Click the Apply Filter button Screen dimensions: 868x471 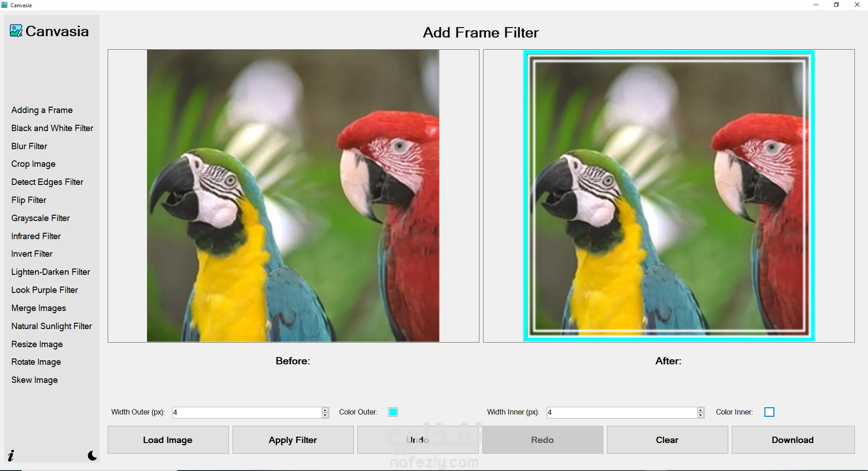(x=293, y=440)
